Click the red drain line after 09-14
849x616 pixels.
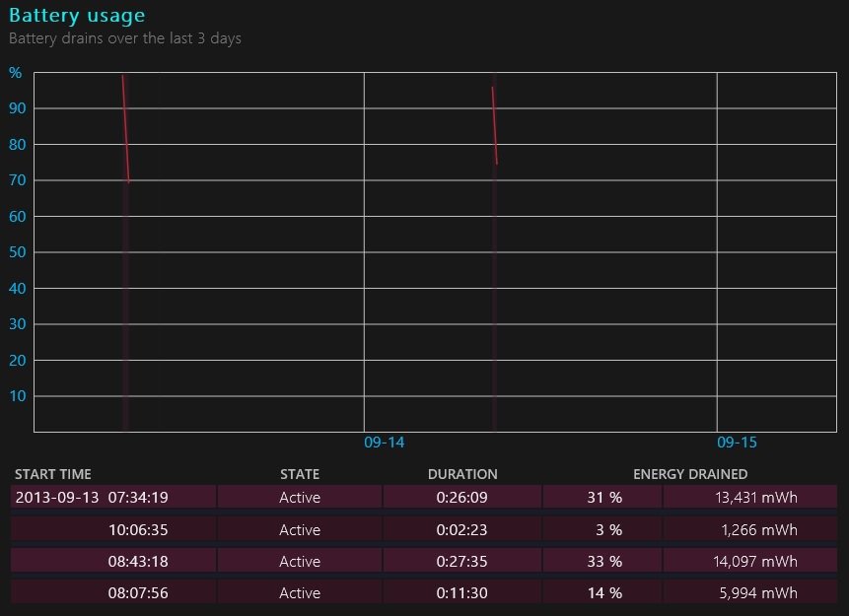(494, 125)
